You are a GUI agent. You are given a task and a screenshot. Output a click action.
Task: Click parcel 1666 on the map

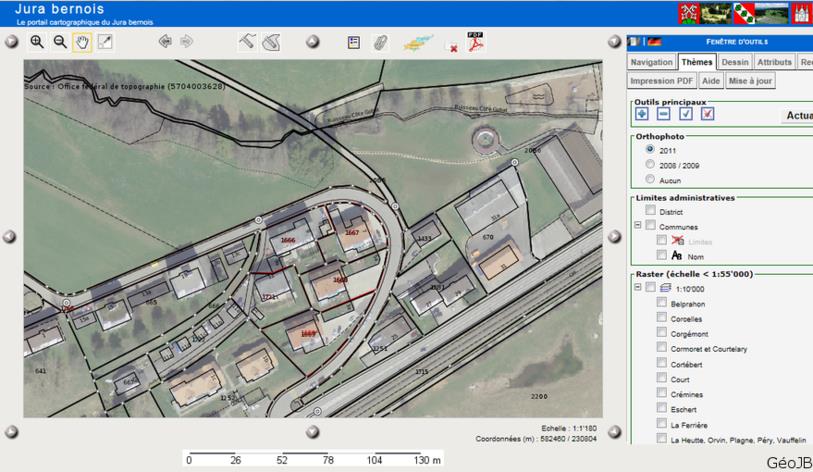pos(288,240)
